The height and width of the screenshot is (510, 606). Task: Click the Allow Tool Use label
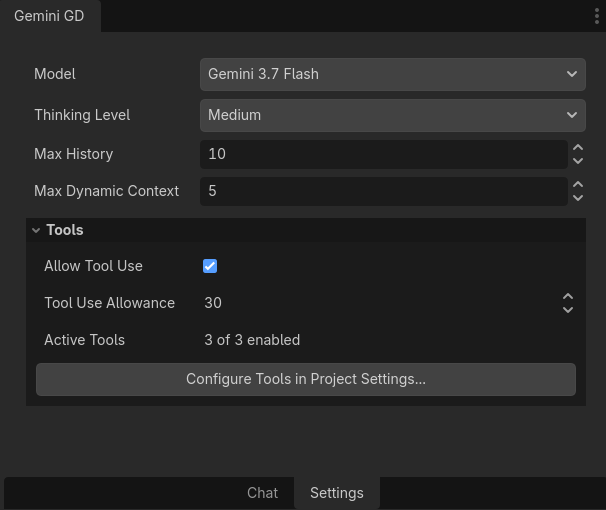pyautogui.click(x=93, y=266)
